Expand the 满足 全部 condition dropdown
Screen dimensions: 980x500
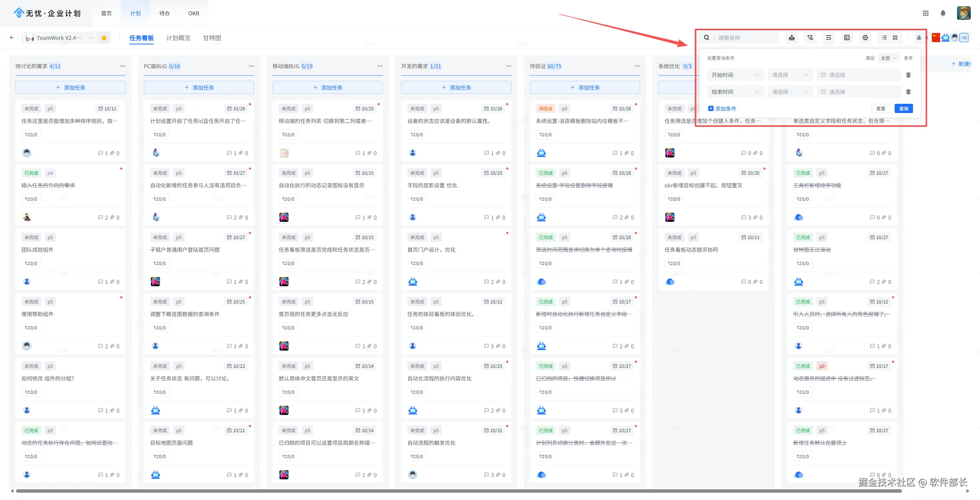point(889,58)
